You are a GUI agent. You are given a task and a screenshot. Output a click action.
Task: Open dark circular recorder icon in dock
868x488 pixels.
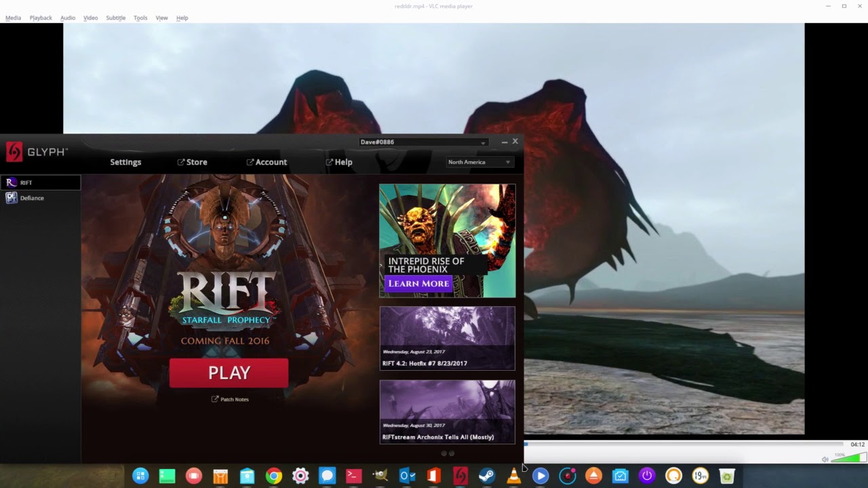568,476
